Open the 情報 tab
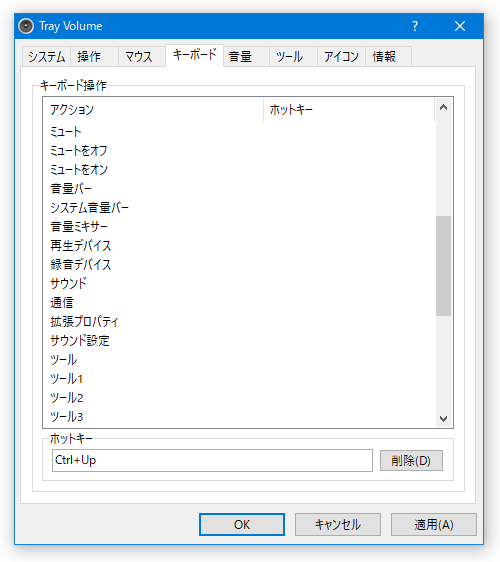The width and height of the screenshot is (500, 562). [x=389, y=57]
